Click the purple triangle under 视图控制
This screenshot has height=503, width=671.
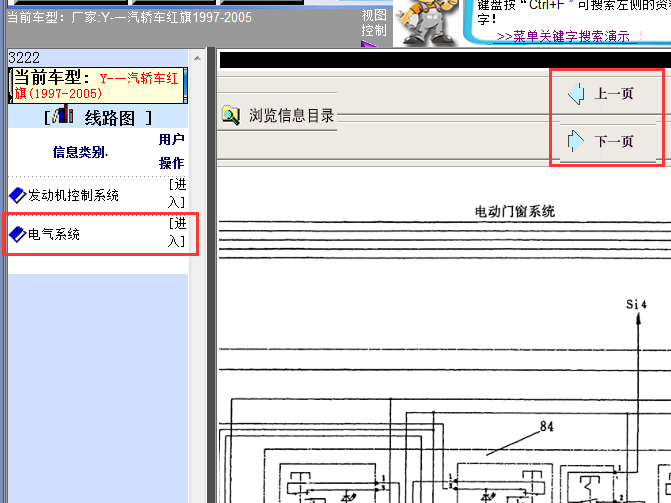368,44
